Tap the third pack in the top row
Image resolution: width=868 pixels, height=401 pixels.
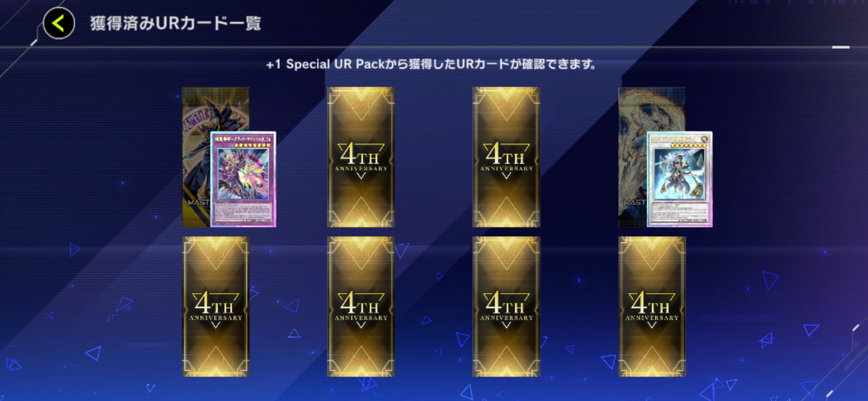click(x=506, y=157)
